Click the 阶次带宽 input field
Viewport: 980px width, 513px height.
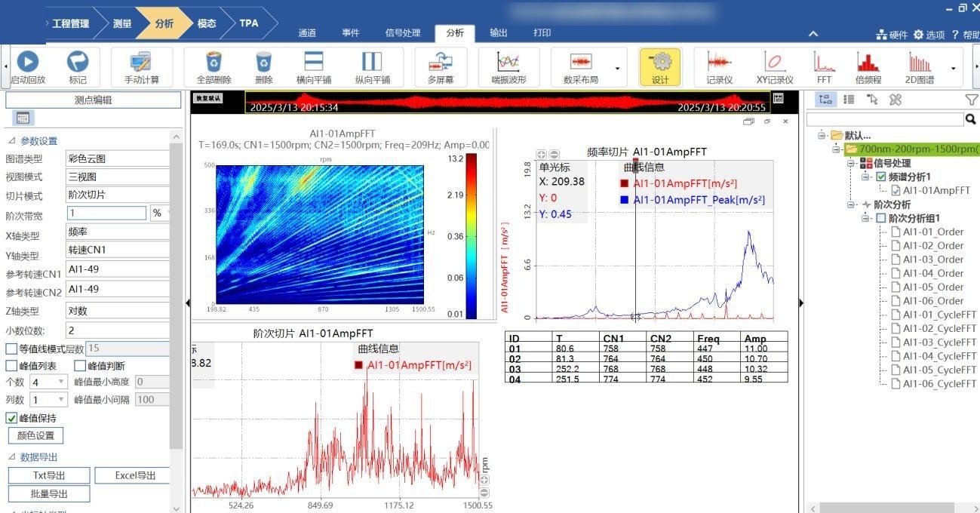pos(106,213)
